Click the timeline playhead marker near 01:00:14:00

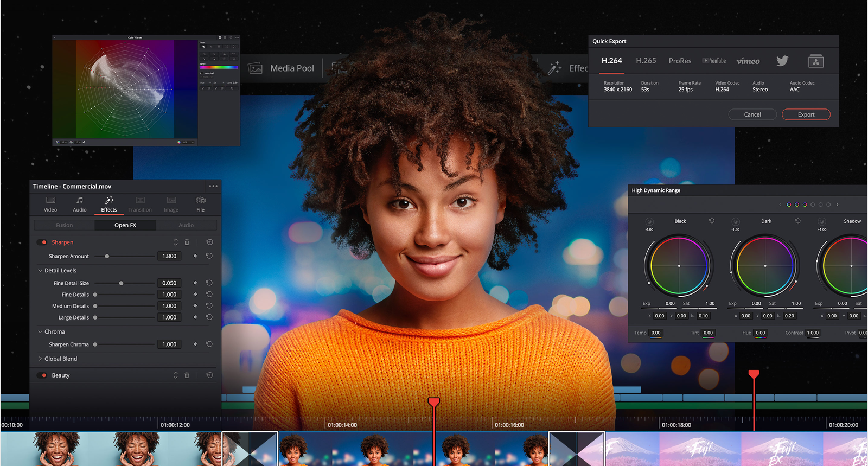[x=433, y=402]
